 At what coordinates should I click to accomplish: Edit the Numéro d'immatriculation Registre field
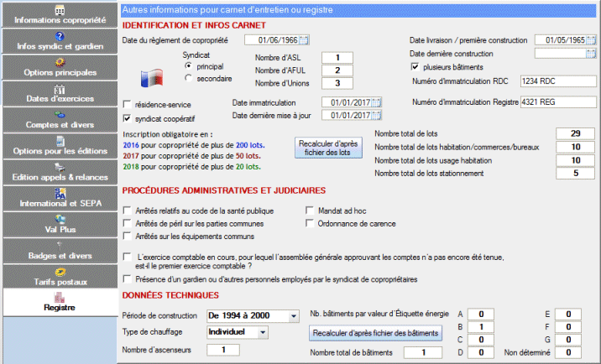coord(558,102)
